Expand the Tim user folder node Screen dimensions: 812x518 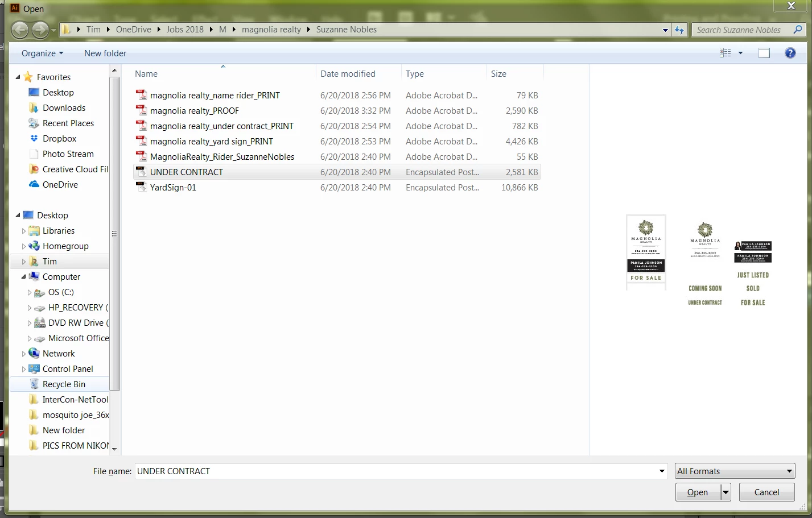23,262
